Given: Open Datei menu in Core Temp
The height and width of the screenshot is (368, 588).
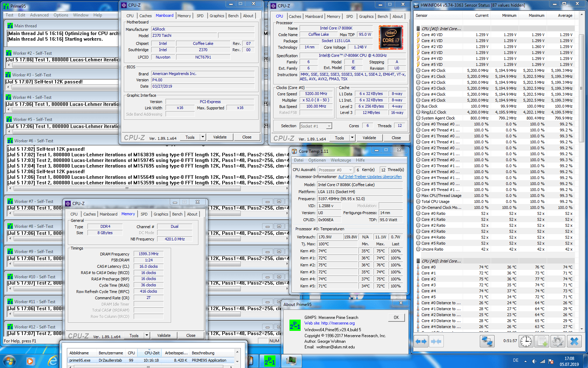Looking at the screenshot, I should [x=299, y=160].
